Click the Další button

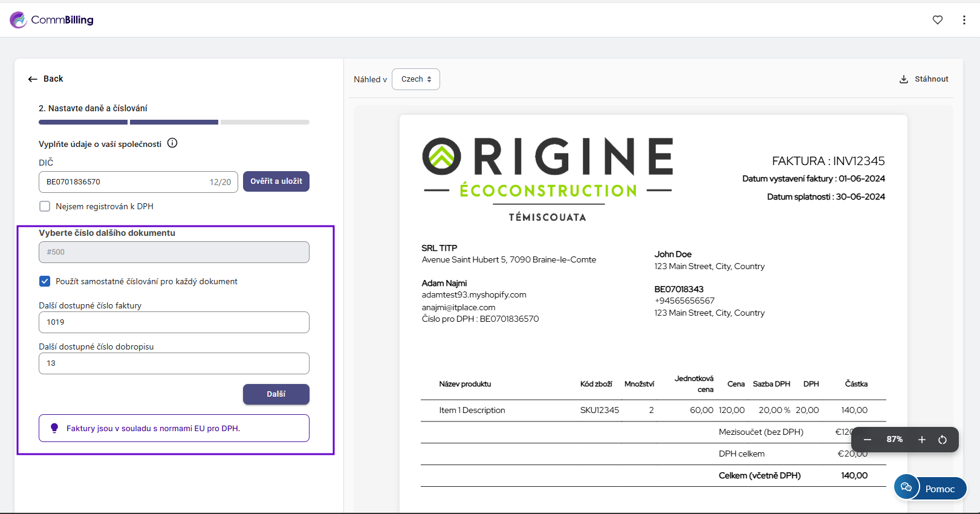(x=276, y=394)
